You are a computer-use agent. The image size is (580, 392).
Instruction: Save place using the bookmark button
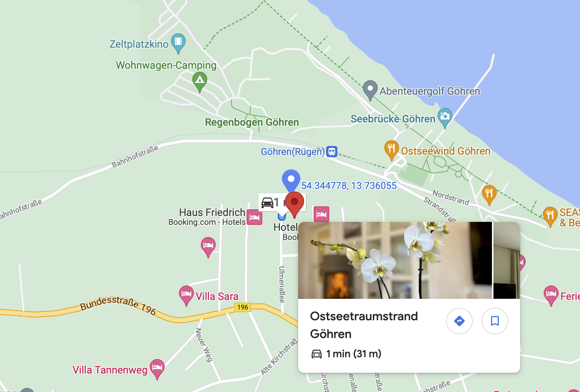click(x=495, y=321)
